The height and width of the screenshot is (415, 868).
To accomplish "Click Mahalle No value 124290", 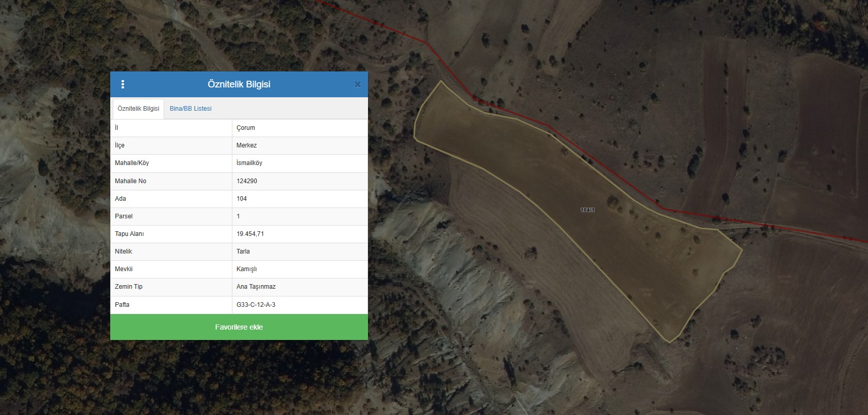I will coord(247,181).
